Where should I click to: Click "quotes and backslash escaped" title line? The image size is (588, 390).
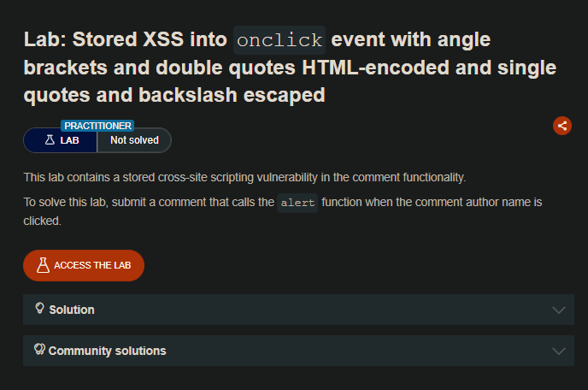[x=174, y=95]
